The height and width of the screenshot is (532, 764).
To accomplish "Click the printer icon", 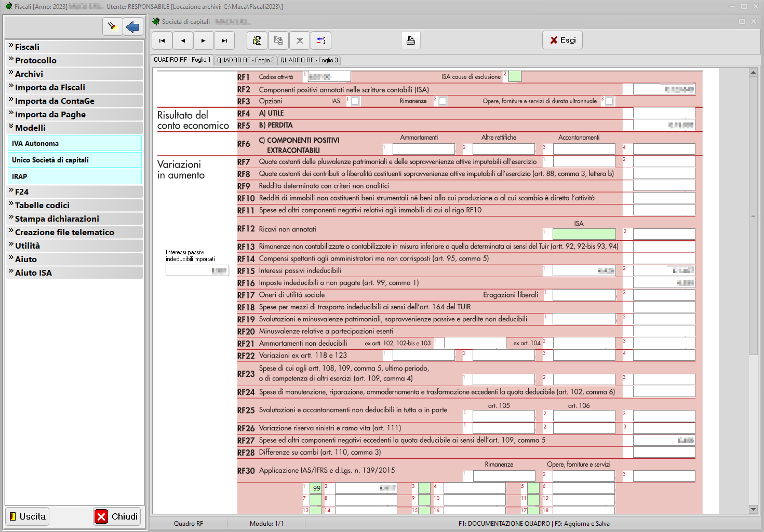I will tap(411, 40).
